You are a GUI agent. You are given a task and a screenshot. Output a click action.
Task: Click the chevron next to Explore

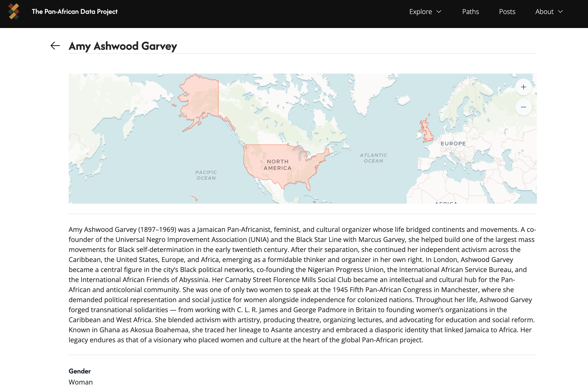(439, 11)
